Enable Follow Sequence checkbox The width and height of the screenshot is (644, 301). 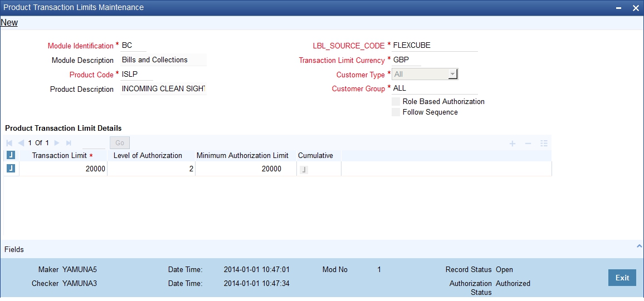[x=396, y=112]
